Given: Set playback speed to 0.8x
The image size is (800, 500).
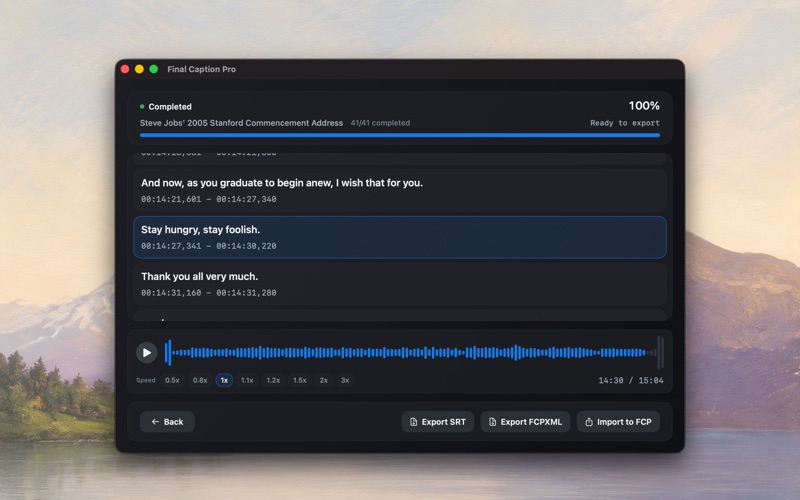Looking at the screenshot, I should tap(200, 380).
